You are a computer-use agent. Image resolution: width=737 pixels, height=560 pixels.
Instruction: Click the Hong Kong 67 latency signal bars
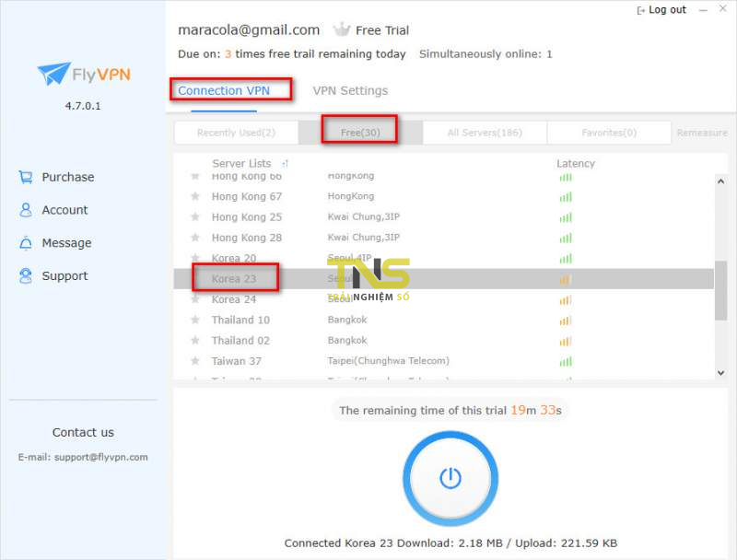[x=566, y=197]
